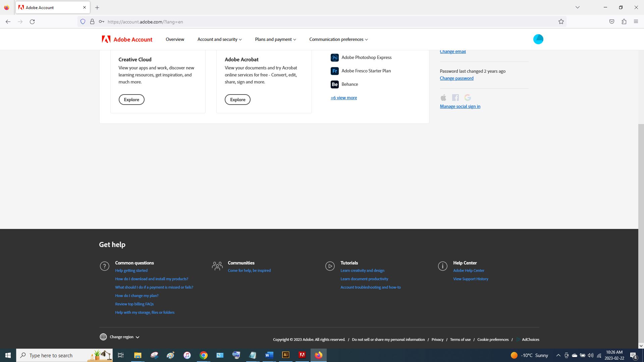Screen dimensions: 644x362
Task: Open the blue profile avatar menu
Action: click(538, 39)
